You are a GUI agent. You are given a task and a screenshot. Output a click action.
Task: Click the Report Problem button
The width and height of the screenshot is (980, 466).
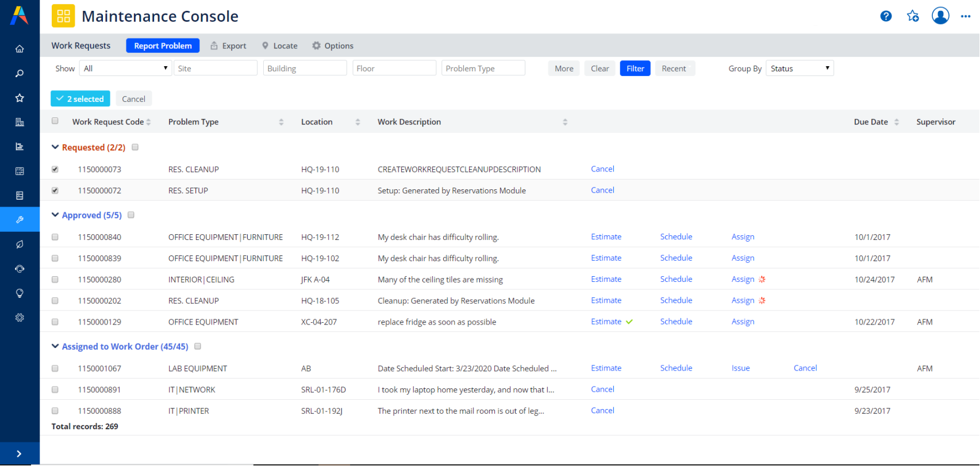click(x=163, y=46)
